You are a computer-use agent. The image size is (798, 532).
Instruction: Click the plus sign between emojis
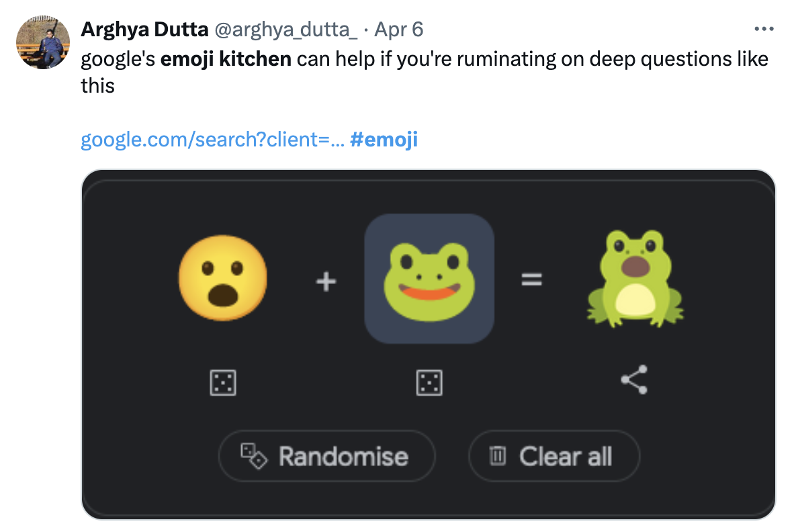pyautogui.click(x=326, y=281)
